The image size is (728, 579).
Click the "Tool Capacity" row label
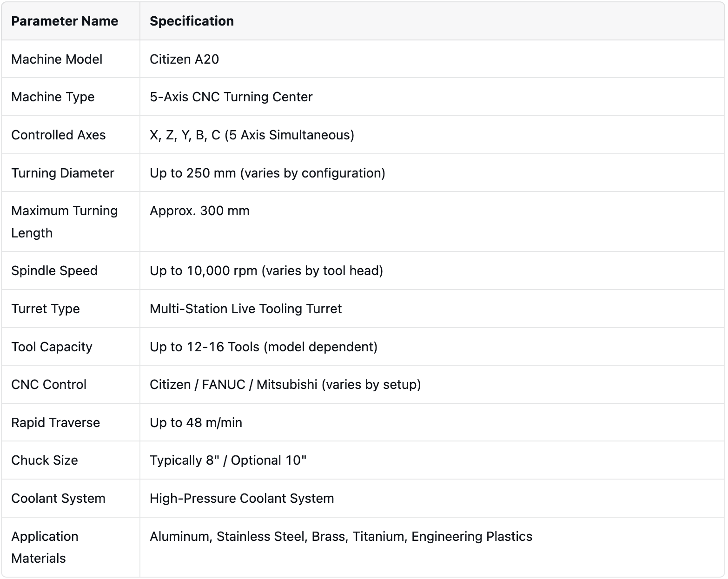52,347
